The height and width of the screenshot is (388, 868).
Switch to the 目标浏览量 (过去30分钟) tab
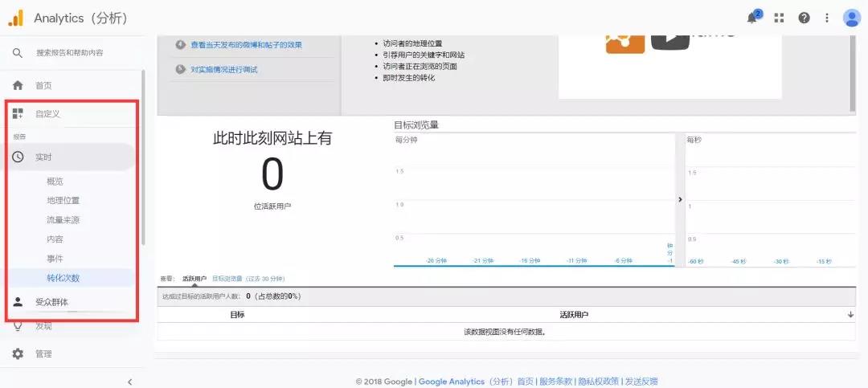click(x=248, y=279)
